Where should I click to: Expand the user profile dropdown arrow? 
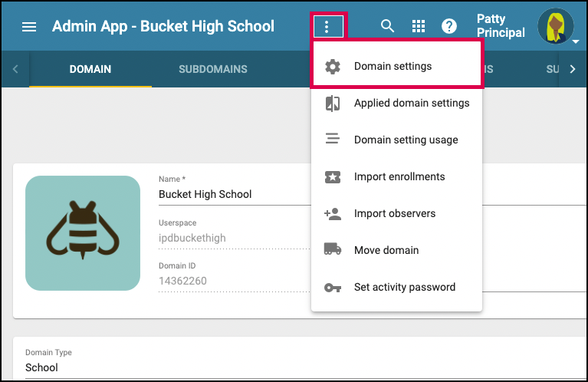576,41
